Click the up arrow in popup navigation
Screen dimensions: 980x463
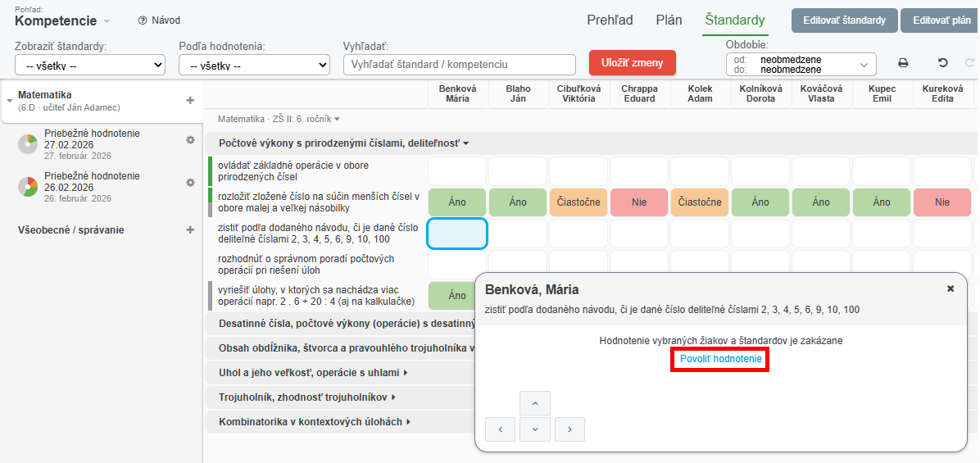(x=535, y=404)
